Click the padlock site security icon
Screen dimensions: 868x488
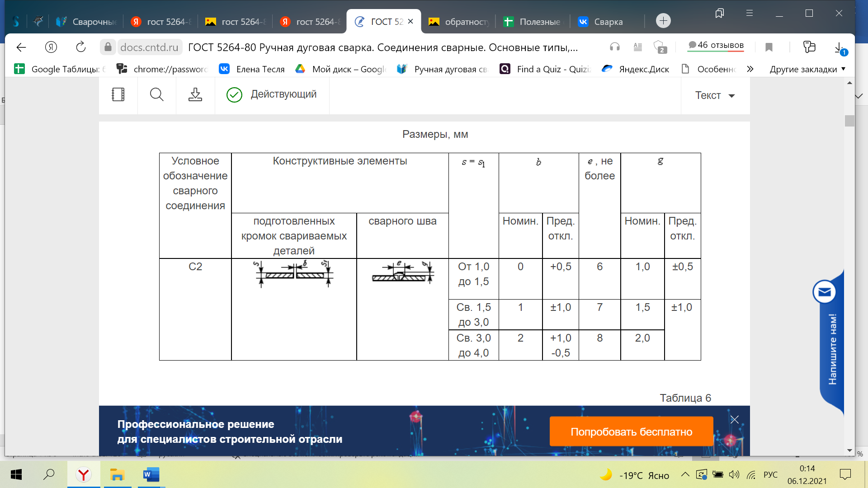coord(108,47)
